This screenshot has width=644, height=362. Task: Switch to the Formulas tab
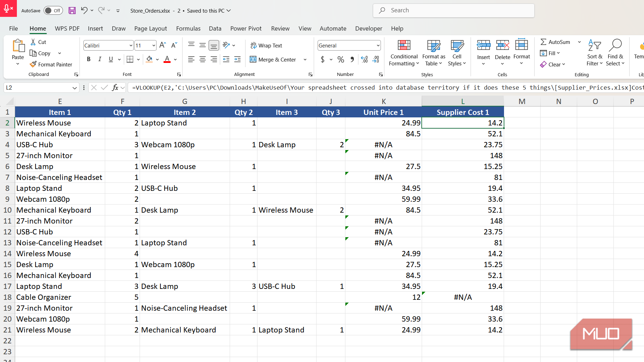(x=188, y=28)
